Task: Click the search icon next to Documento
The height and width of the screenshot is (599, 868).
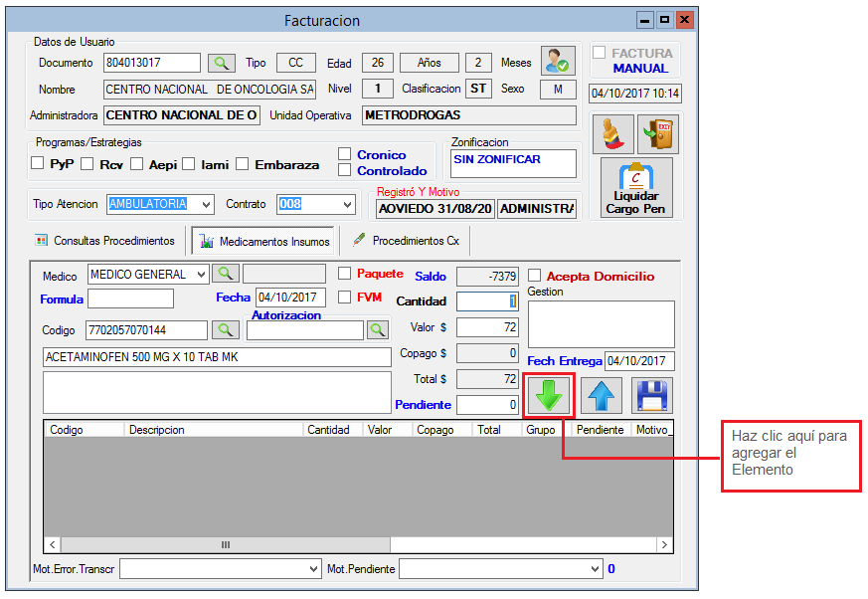Action: [221, 63]
